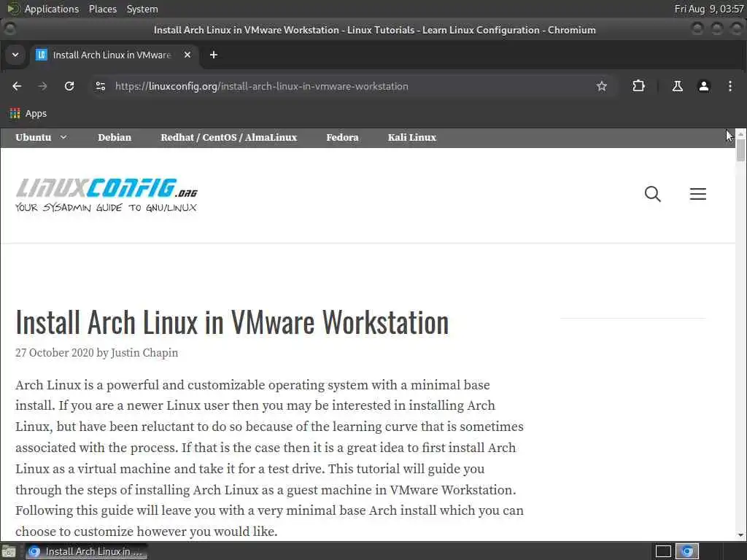The width and height of the screenshot is (747, 560).
Task: View site information icon in address bar
Action: click(x=101, y=86)
